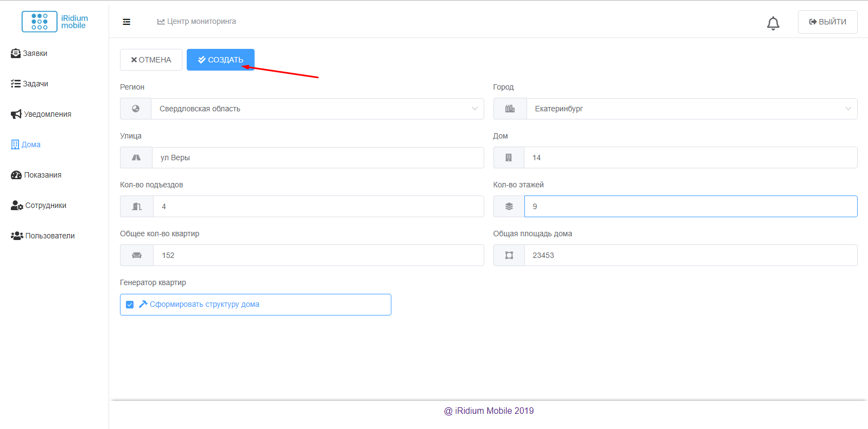
Task: Click the Генератор квартир label
Action: click(x=153, y=282)
